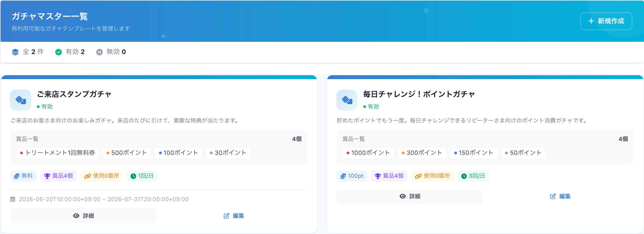Image resolution: width=644 pixels, height=234 pixels.
Task: Click the 無料 cost badge text
Action: 27,176
